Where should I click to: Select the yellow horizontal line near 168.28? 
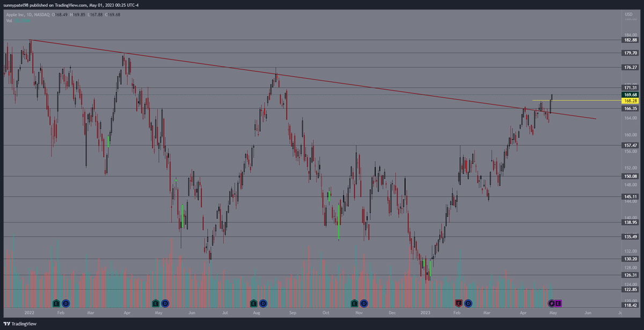577,101
